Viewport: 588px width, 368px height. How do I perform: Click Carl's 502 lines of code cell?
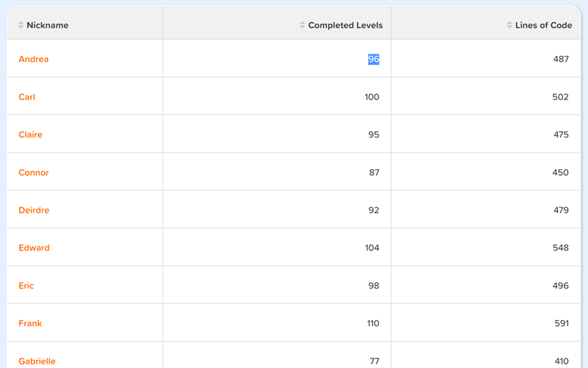pos(560,97)
